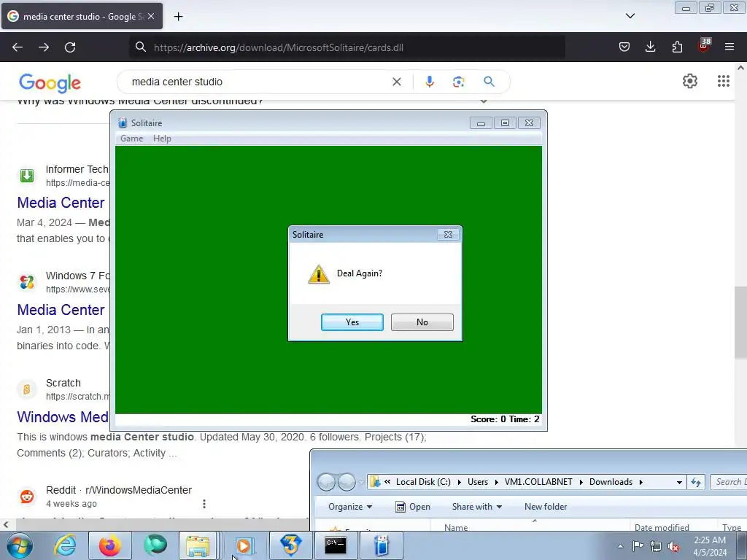
Task: Open Share with dropdown in Explorer
Action: (476, 507)
